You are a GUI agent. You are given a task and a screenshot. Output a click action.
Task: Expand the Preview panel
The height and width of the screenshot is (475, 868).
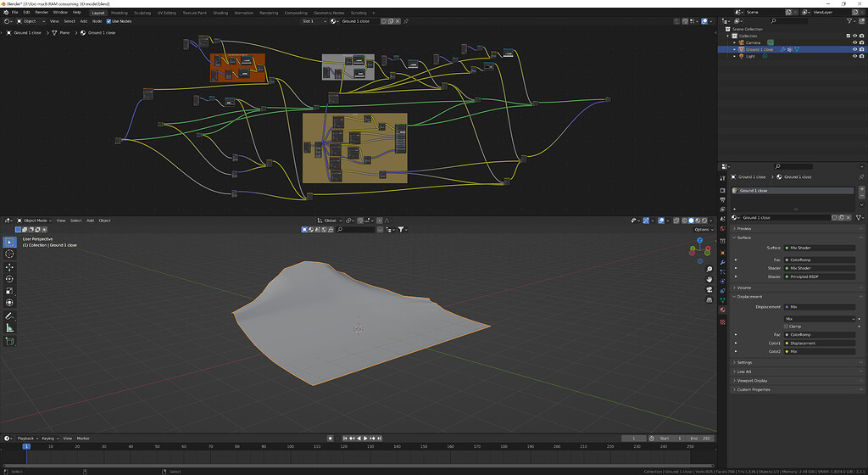[743, 229]
